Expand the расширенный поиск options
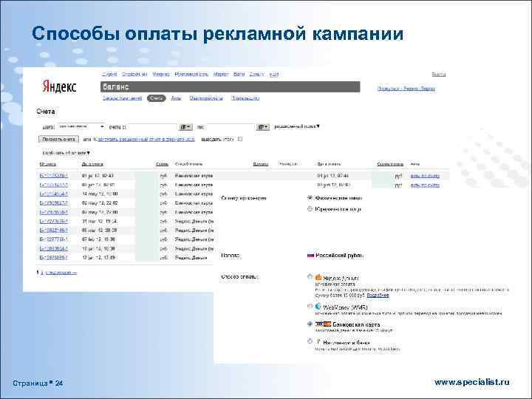 click(x=297, y=126)
